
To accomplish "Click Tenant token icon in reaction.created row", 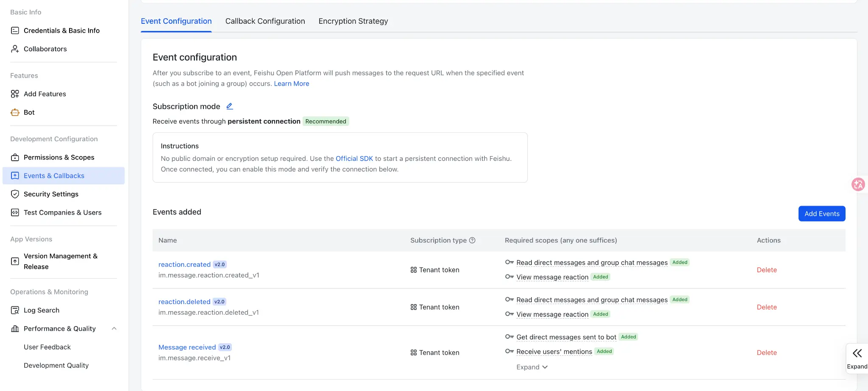I will [x=414, y=270].
